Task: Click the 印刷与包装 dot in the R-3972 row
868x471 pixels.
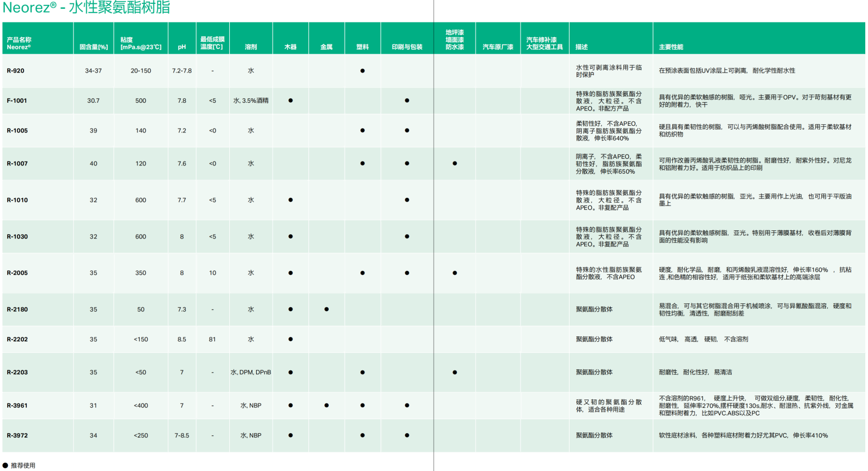Action: click(407, 436)
